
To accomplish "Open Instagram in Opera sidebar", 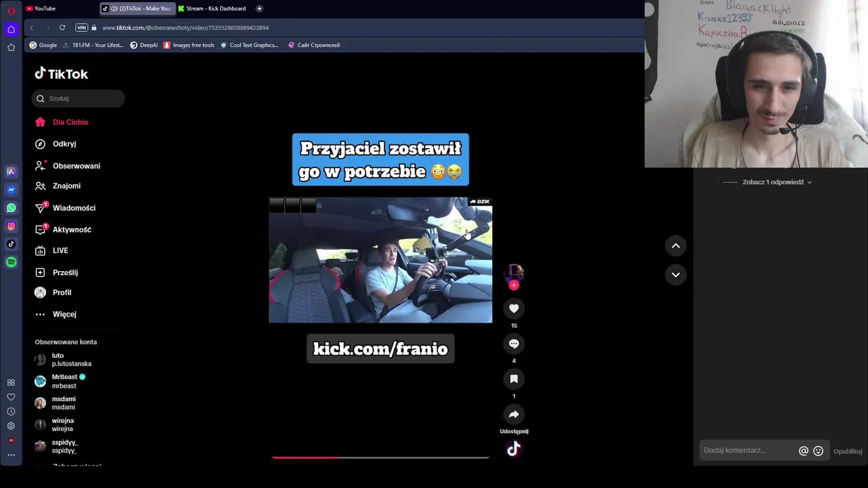I will point(11,226).
